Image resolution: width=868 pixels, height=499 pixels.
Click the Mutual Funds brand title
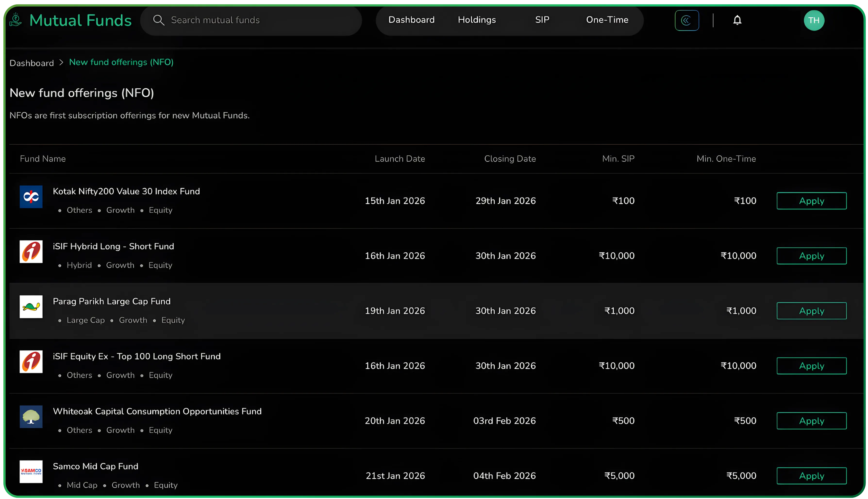click(81, 20)
